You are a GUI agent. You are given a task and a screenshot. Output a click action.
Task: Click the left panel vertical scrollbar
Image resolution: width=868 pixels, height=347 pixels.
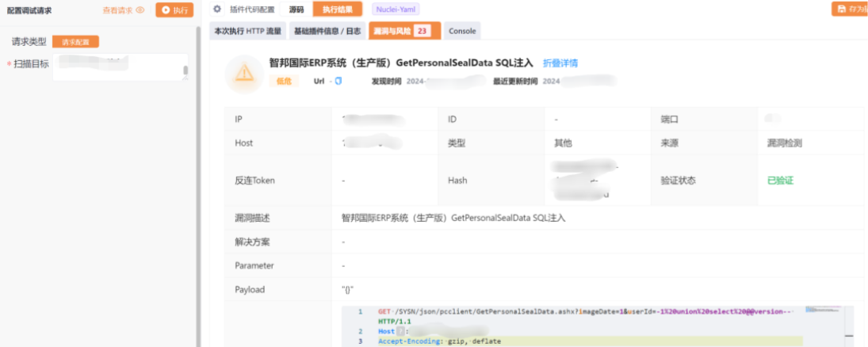[198, 186]
